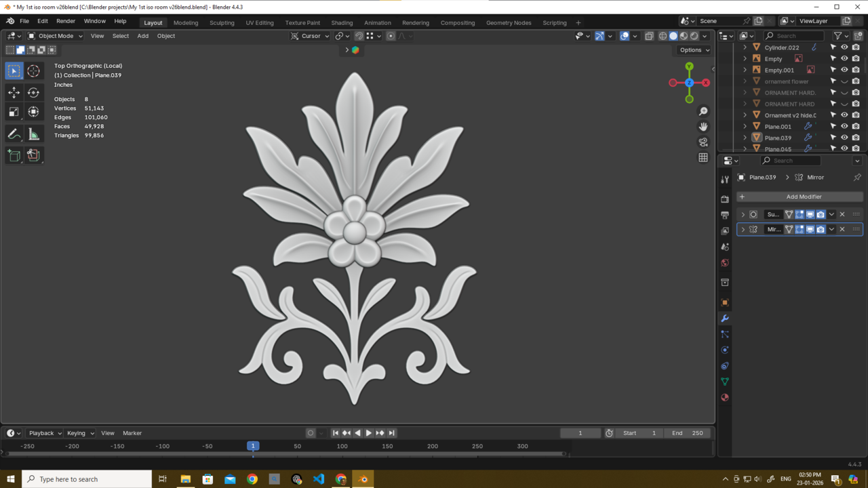Hide Plane.039 with its eye icon
Image resolution: width=868 pixels, height=488 pixels.
tap(844, 138)
